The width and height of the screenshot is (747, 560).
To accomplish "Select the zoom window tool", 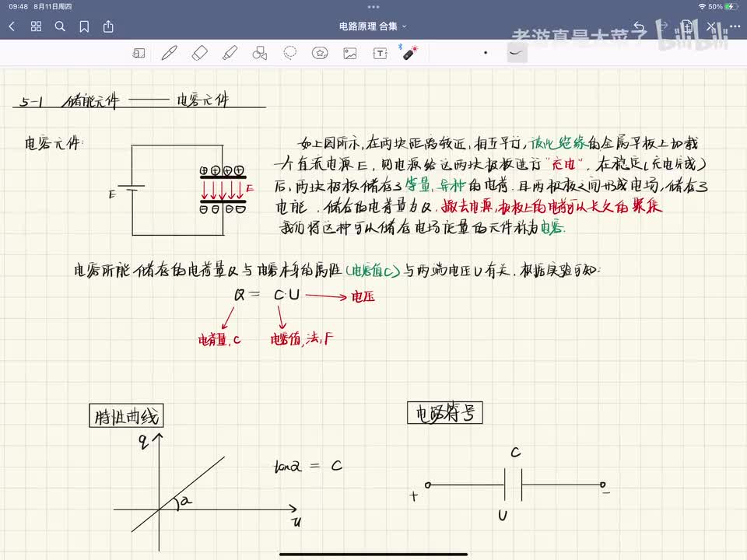I will [139, 54].
